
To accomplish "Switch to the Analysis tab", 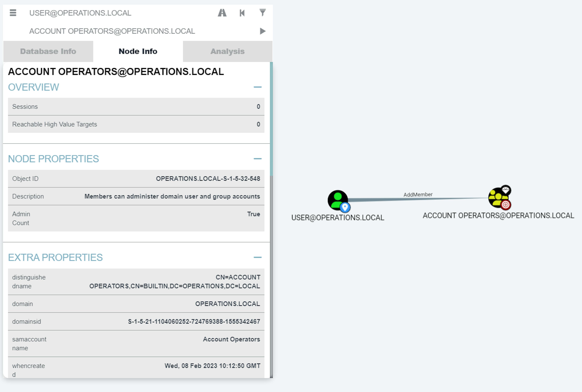I will (x=227, y=51).
